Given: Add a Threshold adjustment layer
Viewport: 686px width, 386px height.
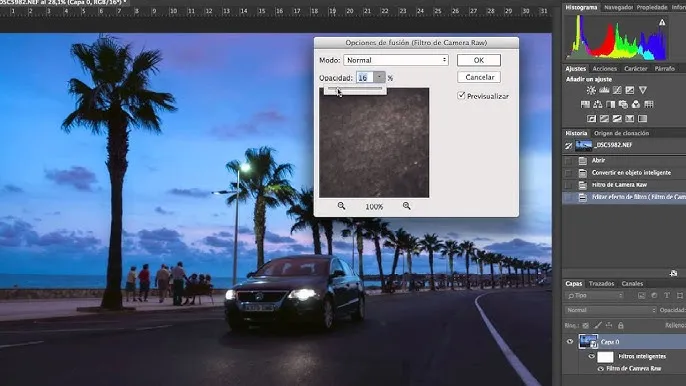Looking at the screenshot, I should click(617, 119).
